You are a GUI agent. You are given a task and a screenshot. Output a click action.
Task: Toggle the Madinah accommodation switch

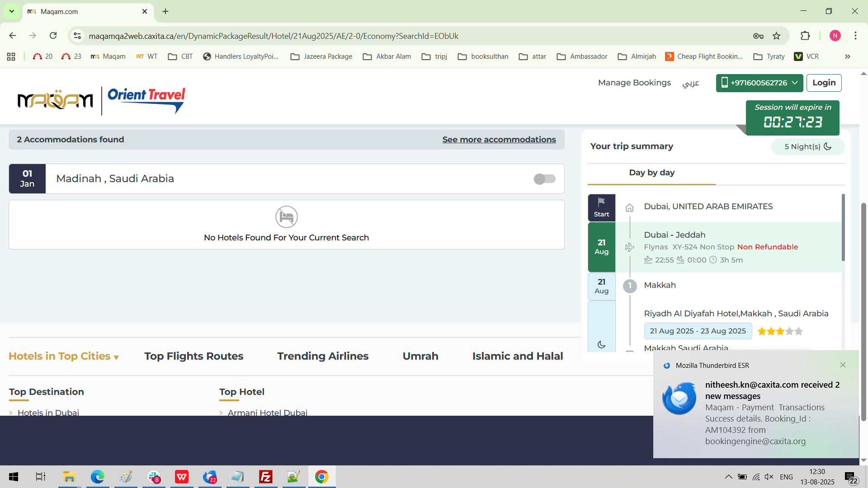click(x=544, y=179)
